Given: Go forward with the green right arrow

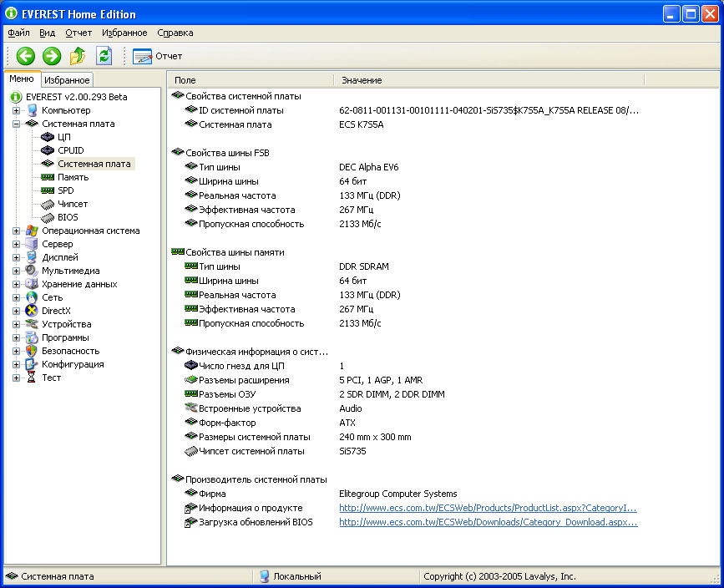Looking at the screenshot, I should pos(52,56).
